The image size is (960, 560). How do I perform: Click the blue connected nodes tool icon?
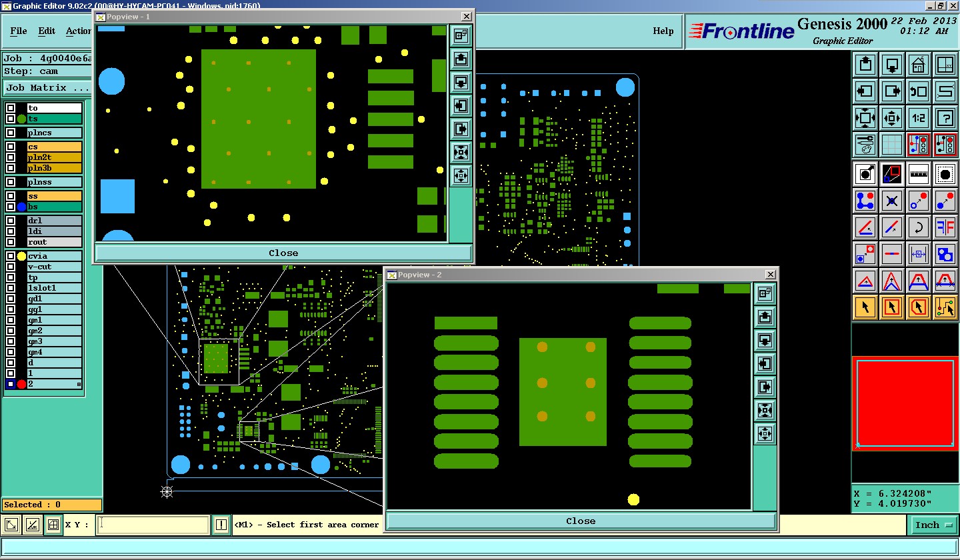click(x=865, y=201)
